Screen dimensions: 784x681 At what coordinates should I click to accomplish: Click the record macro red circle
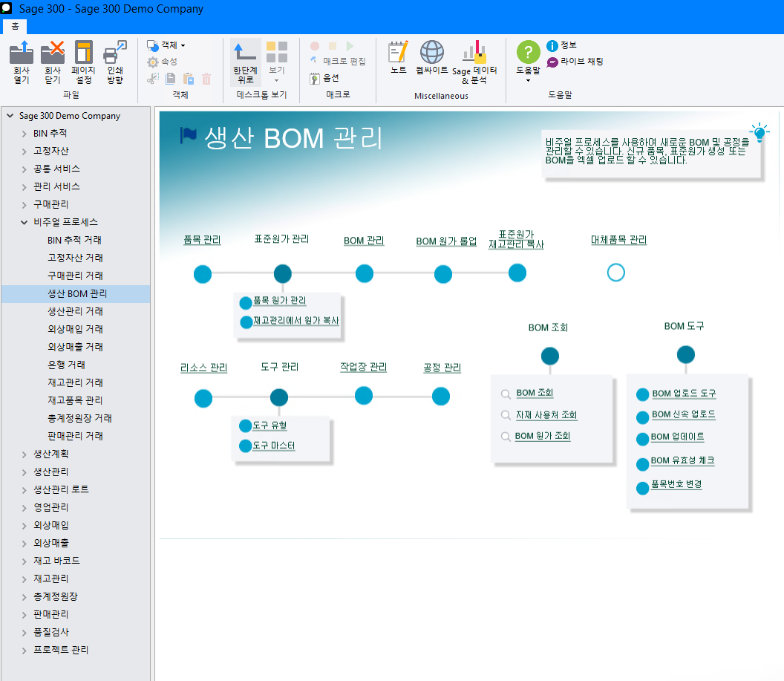coord(315,46)
